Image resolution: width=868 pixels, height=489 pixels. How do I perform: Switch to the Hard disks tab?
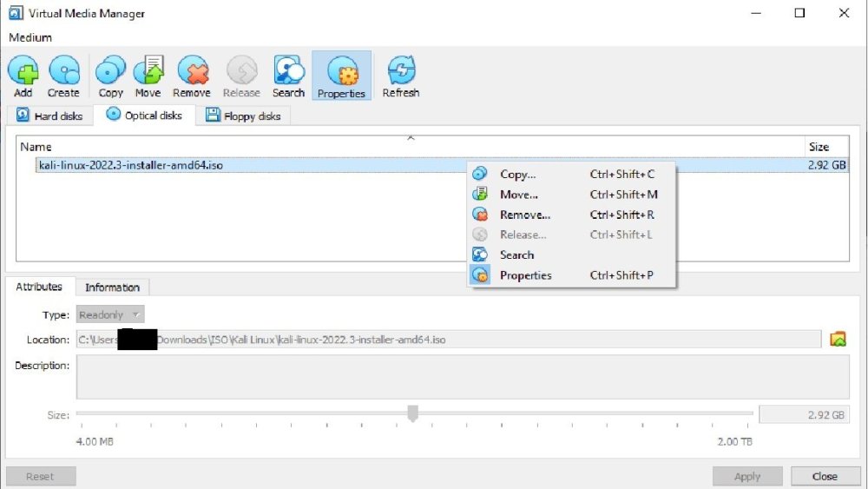pos(49,116)
